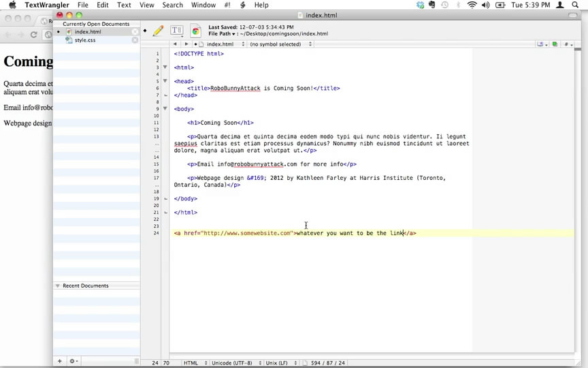Click the 594 / 87 / 24 statistics text
588x368 pixels.
[x=328, y=363]
